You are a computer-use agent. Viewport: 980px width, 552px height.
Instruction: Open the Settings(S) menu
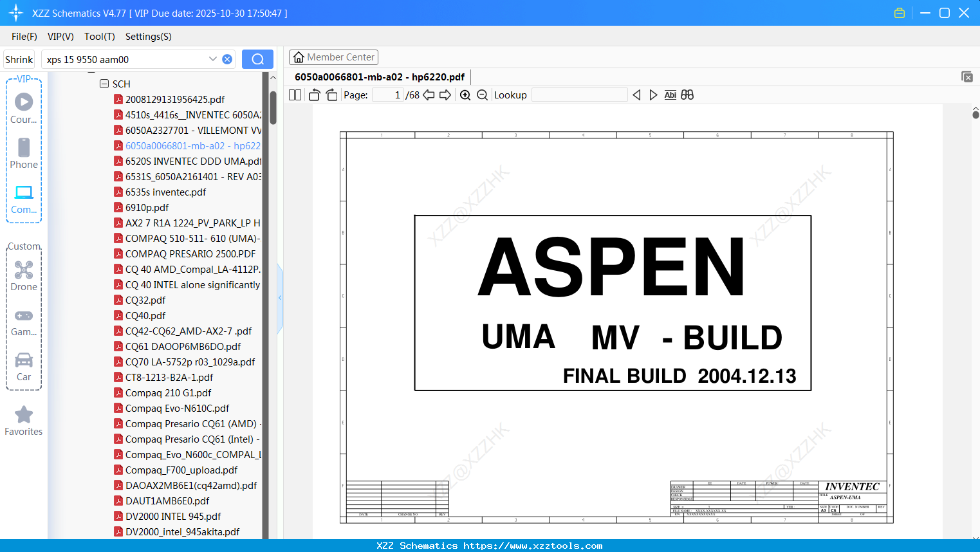click(149, 37)
